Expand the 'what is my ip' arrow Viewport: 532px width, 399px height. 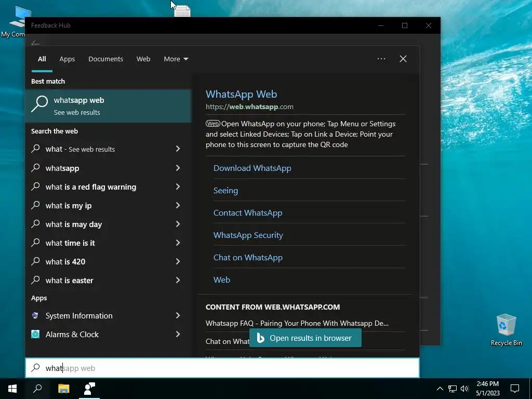tap(178, 205)
